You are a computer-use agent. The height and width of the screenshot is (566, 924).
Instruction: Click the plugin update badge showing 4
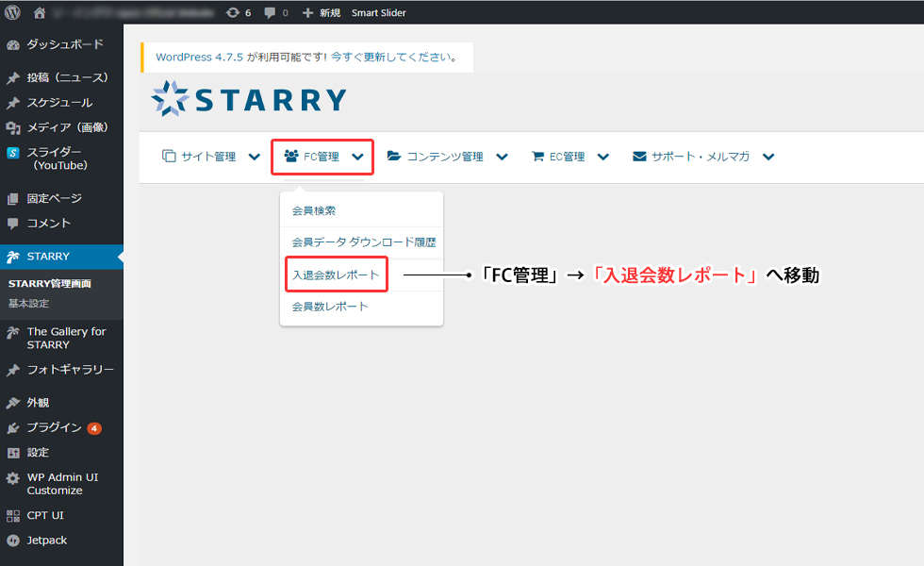94,428
